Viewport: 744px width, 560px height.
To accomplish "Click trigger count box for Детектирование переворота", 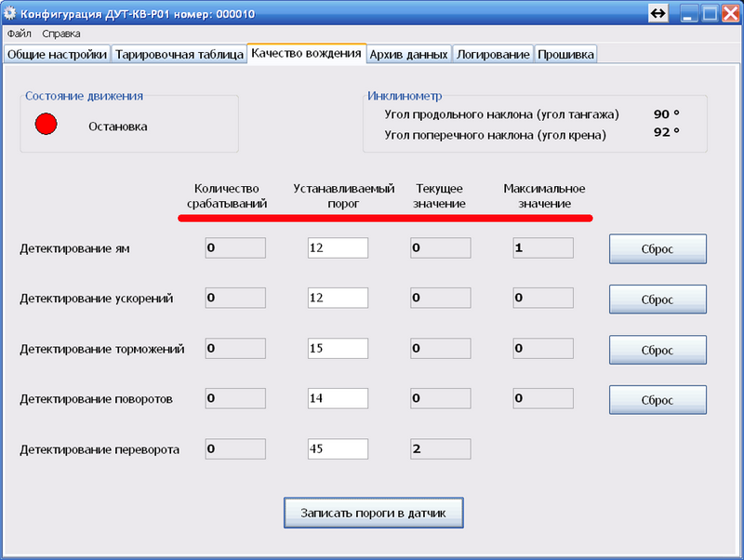I will (x=235, y=449).
